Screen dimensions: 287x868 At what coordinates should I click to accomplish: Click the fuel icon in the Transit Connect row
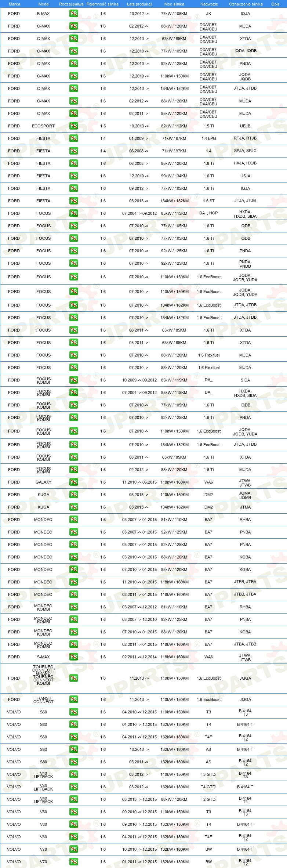pyautogui.click(x=74, y=699)
